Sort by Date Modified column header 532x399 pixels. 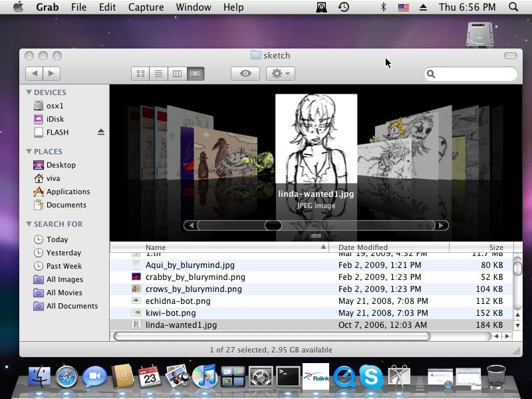(389, 247)
